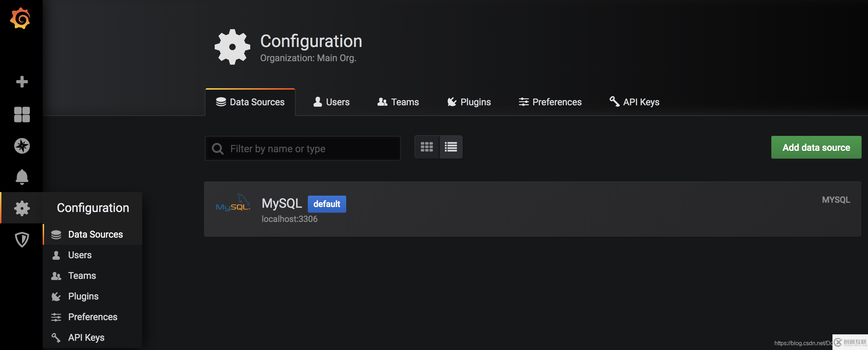Switch to the Plugins tab
Viewport: 868px width, 350px height.
pos(469,102)
